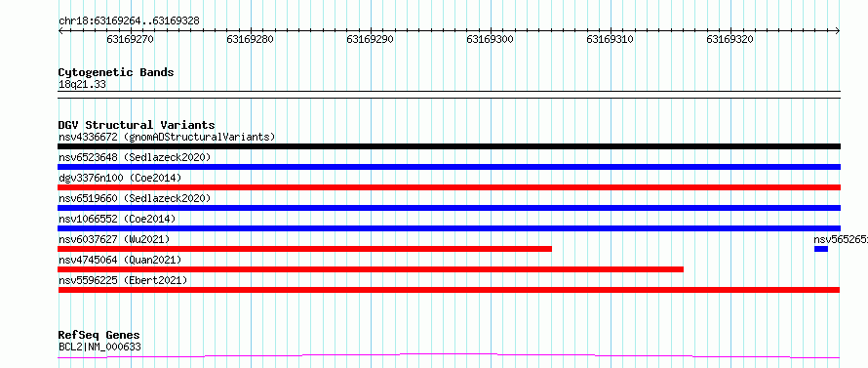This screenshot has width=868, height=368.
Task: Click the blue nsv1066552 Coe2014 bar
Action: (449, 228)
